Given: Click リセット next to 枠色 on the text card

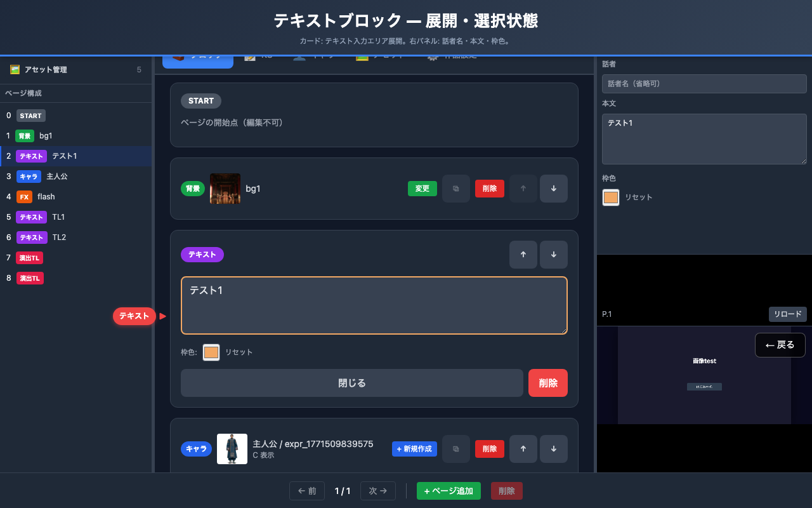Looking at the screenshot, I should coord(239,352).
